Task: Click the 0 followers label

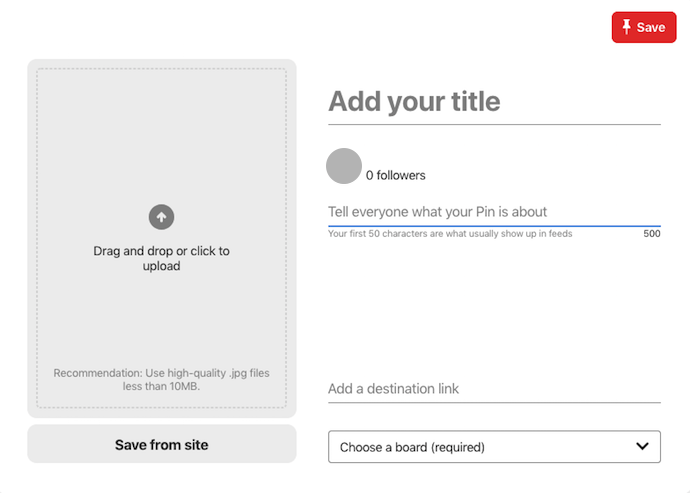Action: (395, 175)
